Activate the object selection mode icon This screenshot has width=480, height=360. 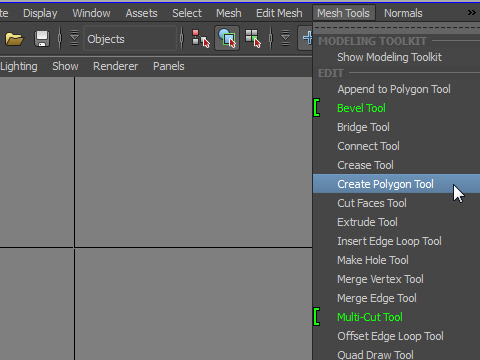[x=227, y=38]
